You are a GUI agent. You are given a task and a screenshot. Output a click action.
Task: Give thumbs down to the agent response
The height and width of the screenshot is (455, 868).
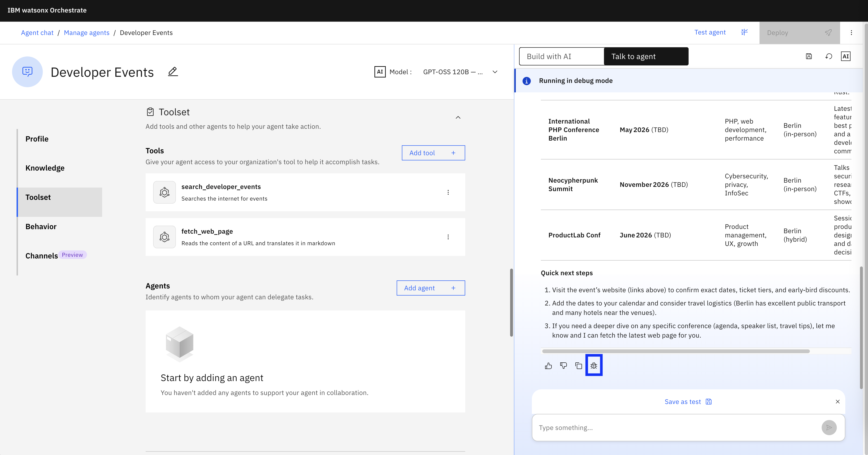[563, 366]
